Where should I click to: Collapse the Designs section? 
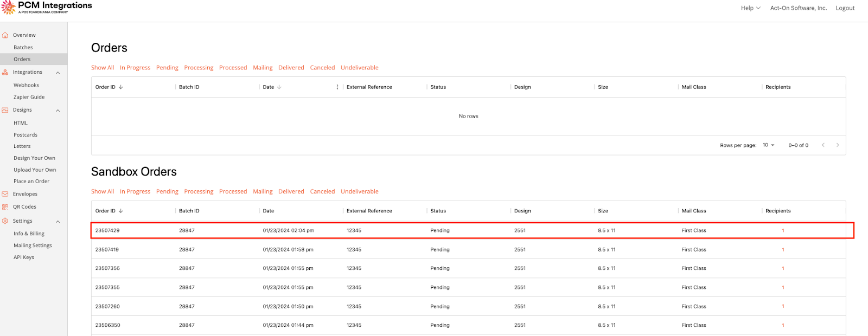58,111
